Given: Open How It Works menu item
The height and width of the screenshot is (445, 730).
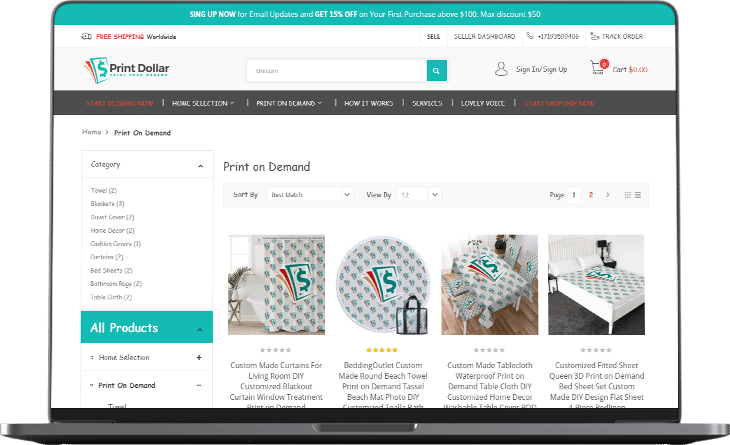Looking at the screenshot, I should (369, 103).
